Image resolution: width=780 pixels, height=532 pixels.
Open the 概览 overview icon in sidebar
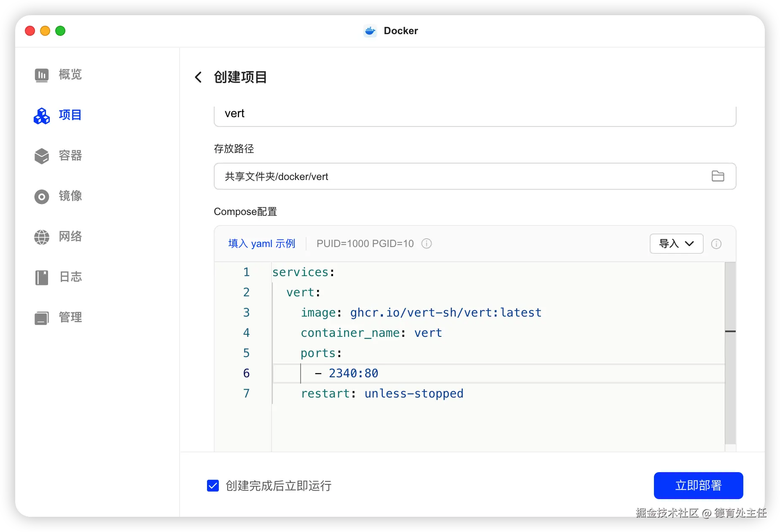point(41,75)
